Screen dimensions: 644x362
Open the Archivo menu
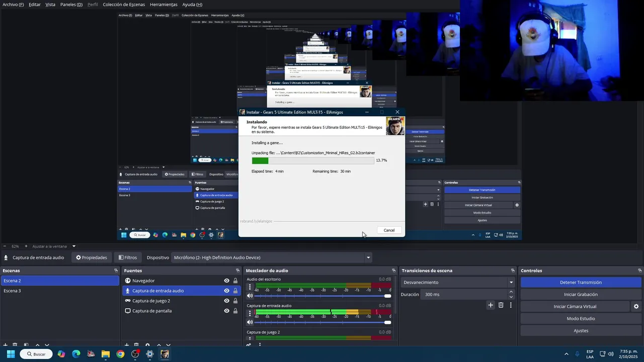pyautogui.click(x=13, y=5)
